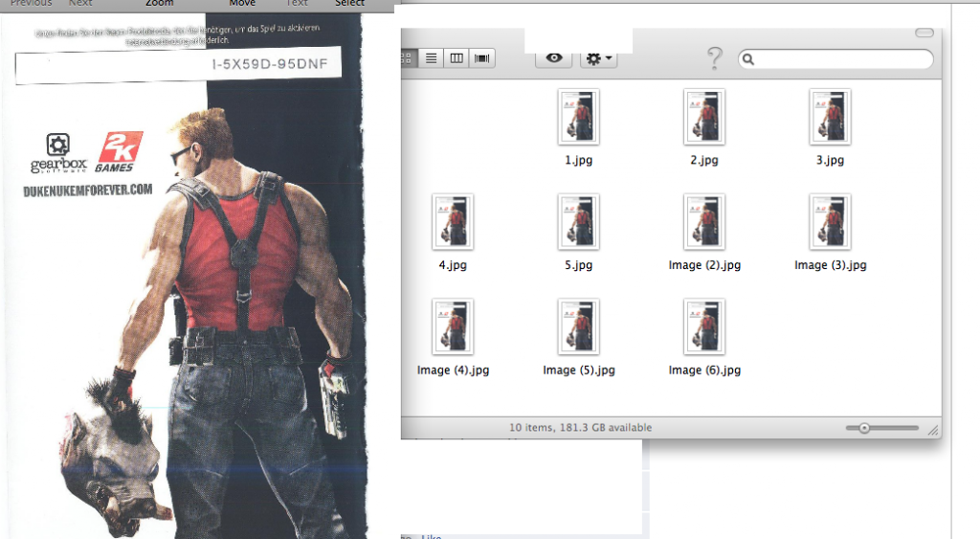The height and width of the screenshot is (539, 980).
Task: Click the magnifying glass search icon
Action: tap(748, 60)
